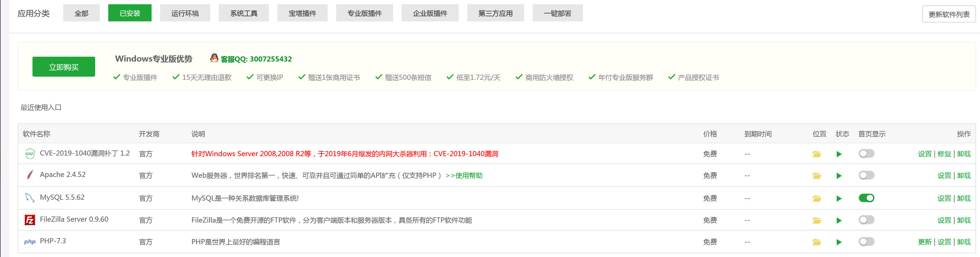Open the 一键部署 category
Image resolution: width=980 pixels, height=257 pixels.
(557, 13)
